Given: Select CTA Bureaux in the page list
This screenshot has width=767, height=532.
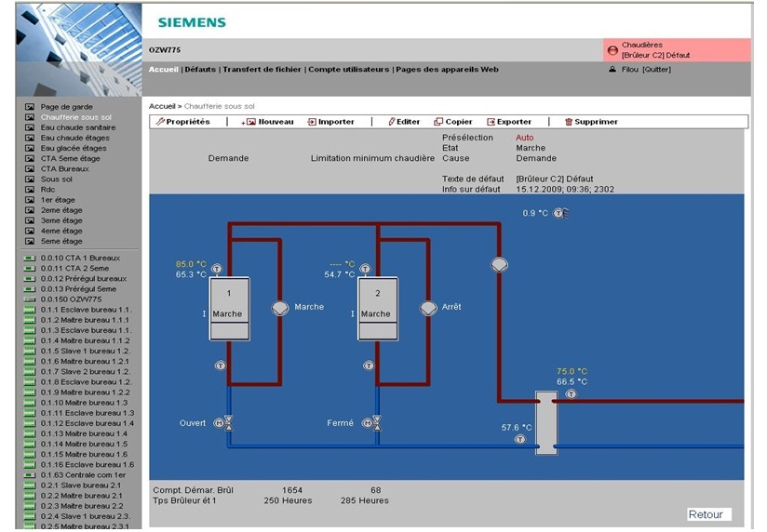Looking at the screenshot, I should coord(64,168).
